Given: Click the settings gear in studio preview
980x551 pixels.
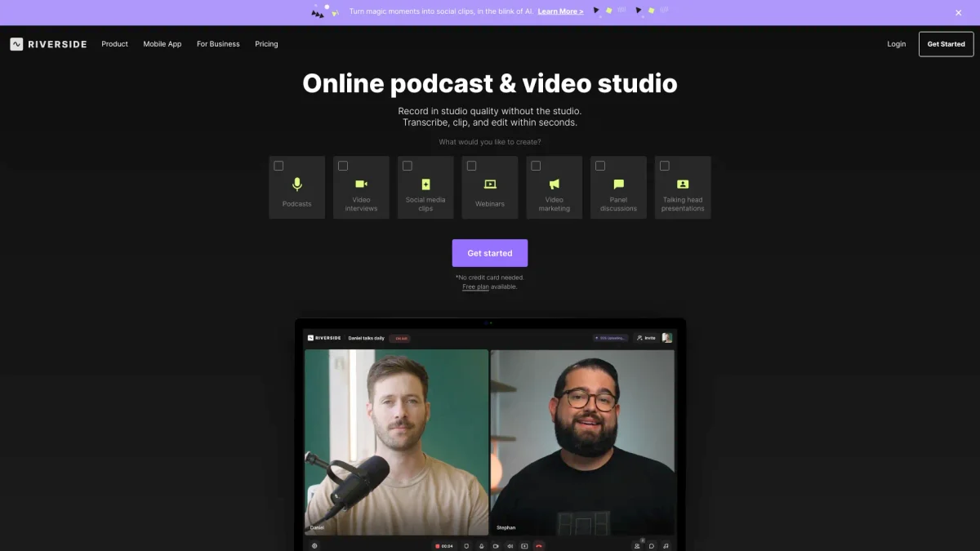Looking at the screenshot, I should coord(314,546).
